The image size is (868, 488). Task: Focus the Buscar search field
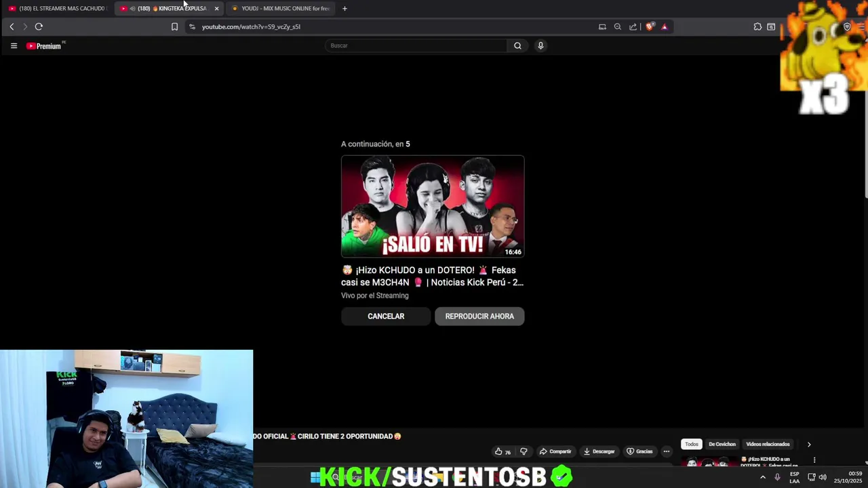416,45
